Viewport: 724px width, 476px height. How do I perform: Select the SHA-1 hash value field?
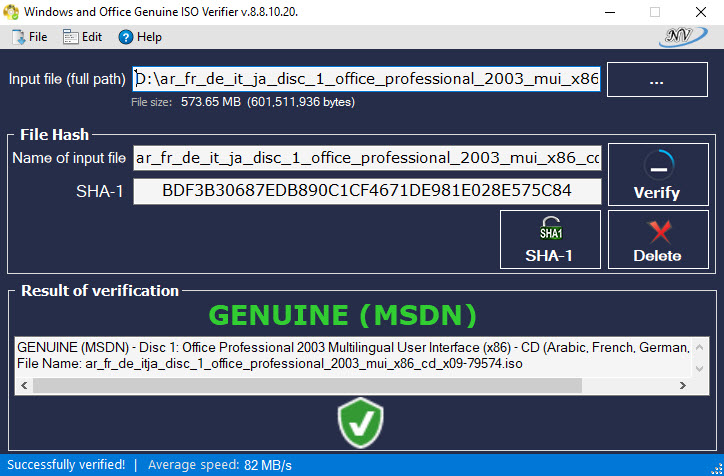point(367,191)
